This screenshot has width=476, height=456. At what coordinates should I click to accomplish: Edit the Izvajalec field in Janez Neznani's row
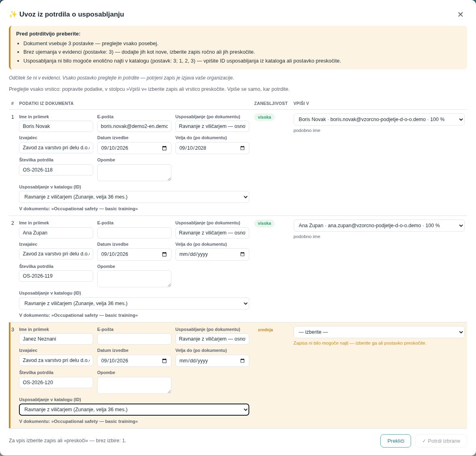pyautogui.click(x=56, y=360)
